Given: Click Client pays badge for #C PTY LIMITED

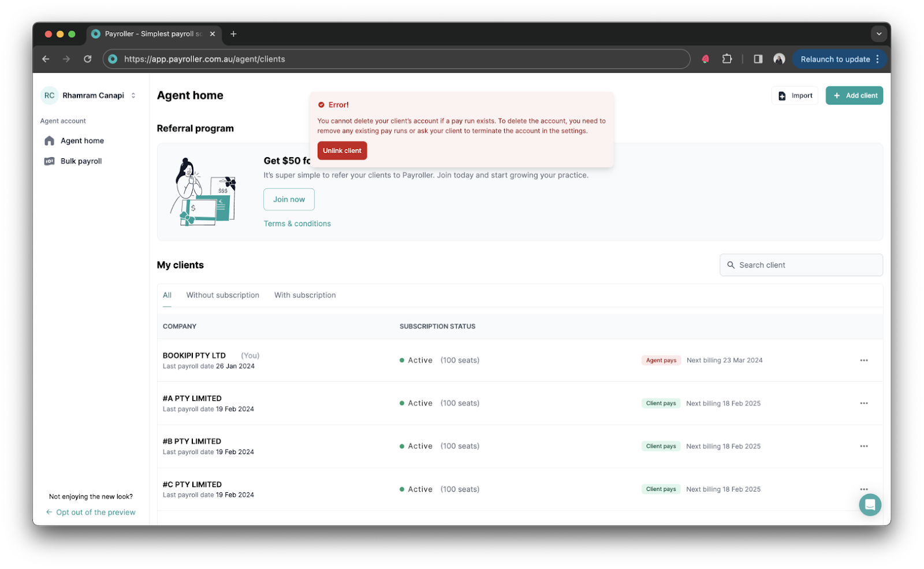Looking at the screenshot, I should click(661, 489).
